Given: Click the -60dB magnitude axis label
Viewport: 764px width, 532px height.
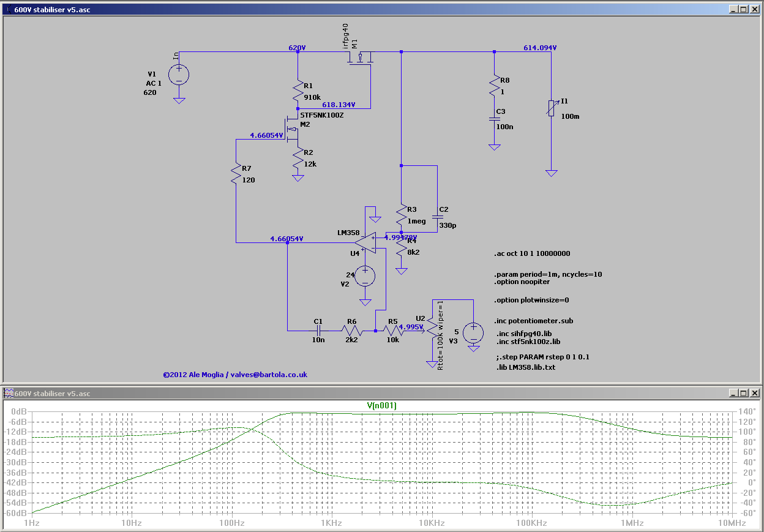Looking at the screenshot, I should [16, 512].
